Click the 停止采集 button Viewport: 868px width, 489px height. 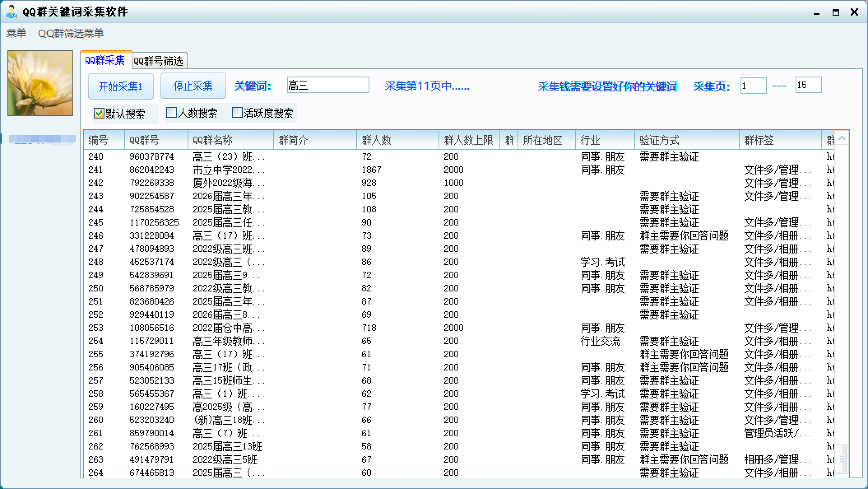point(193,86)
